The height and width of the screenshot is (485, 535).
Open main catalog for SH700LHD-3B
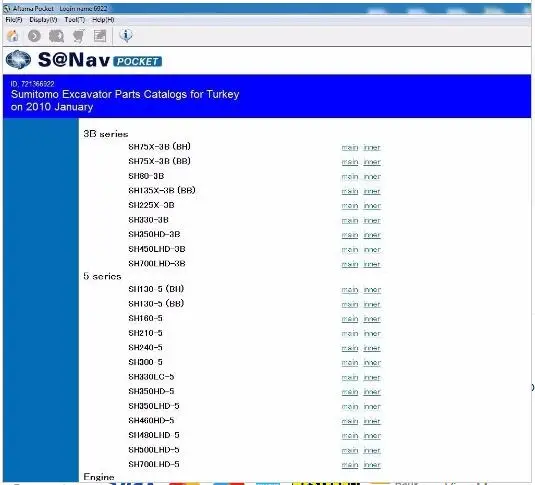pyautogui.click(x=350, y=264)
